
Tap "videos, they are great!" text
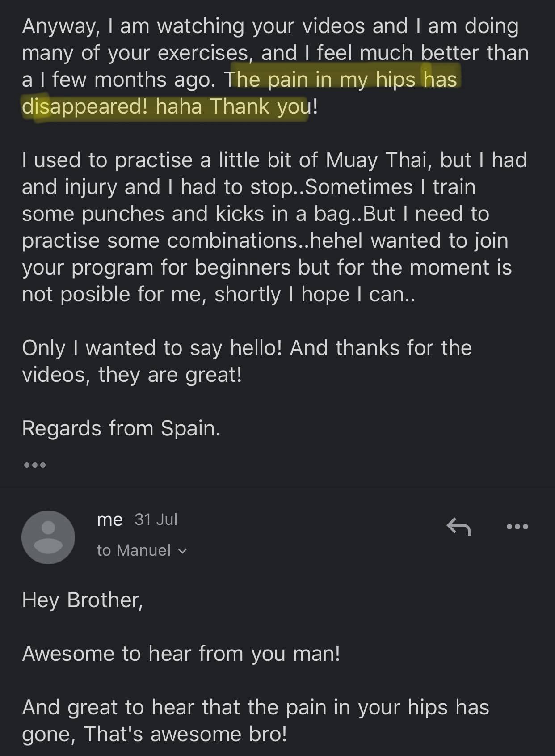tap(132, 375)
